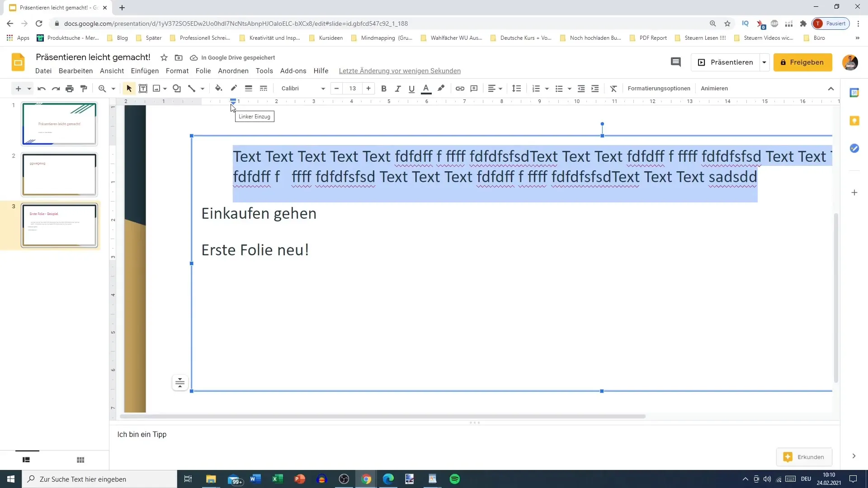Toggle underline formatting

(411, 89)
